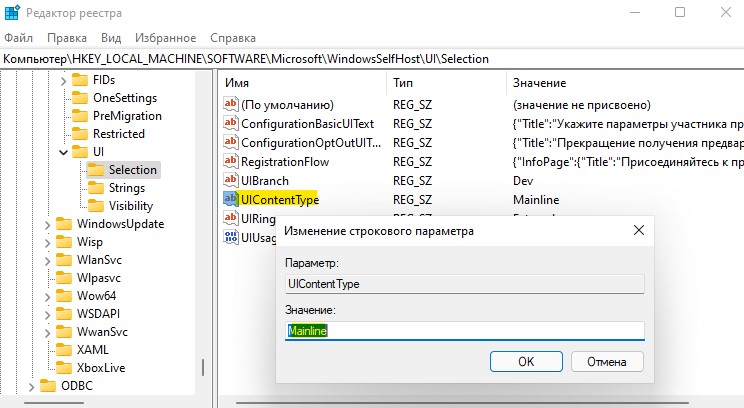Select the UI folder icon

click(80, 152)
